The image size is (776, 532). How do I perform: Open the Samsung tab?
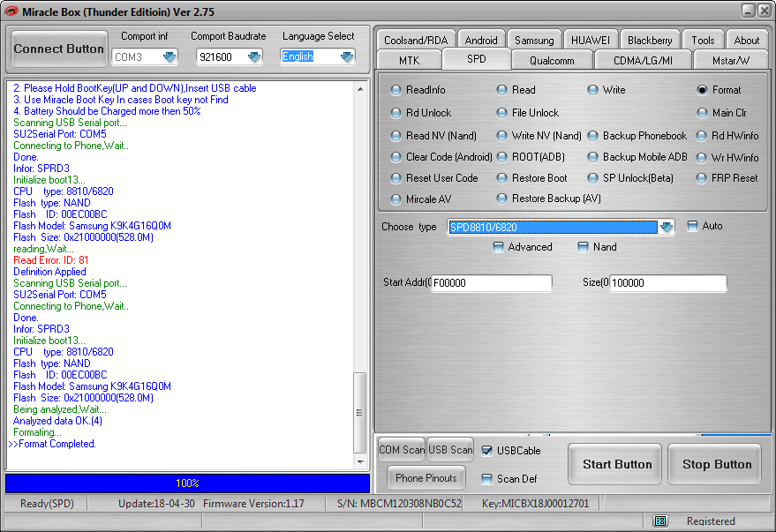click(534, 40)
